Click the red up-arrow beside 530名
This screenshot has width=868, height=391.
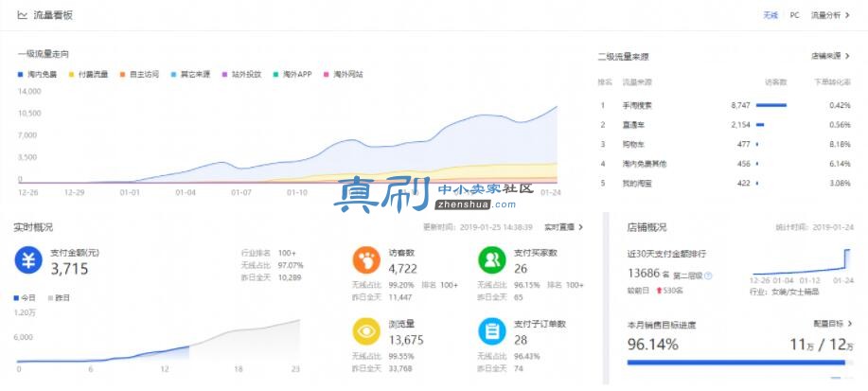[x=660, y=291]
